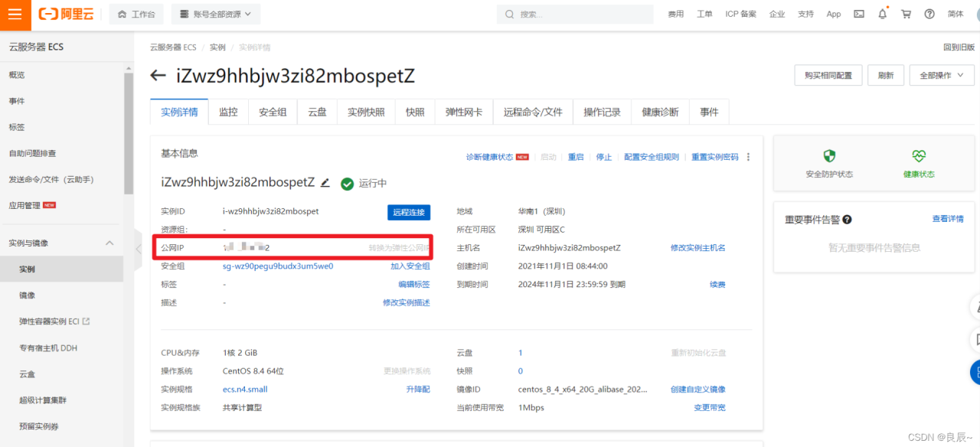This screenshot has height=447, width=980.
Task: Click the blue 远程连接 button
Action: pyautogui.click(x=409, y=212)
